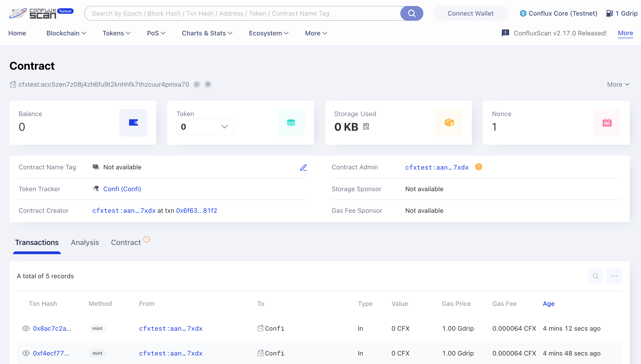Click the transaction search icon

point(595,276)
